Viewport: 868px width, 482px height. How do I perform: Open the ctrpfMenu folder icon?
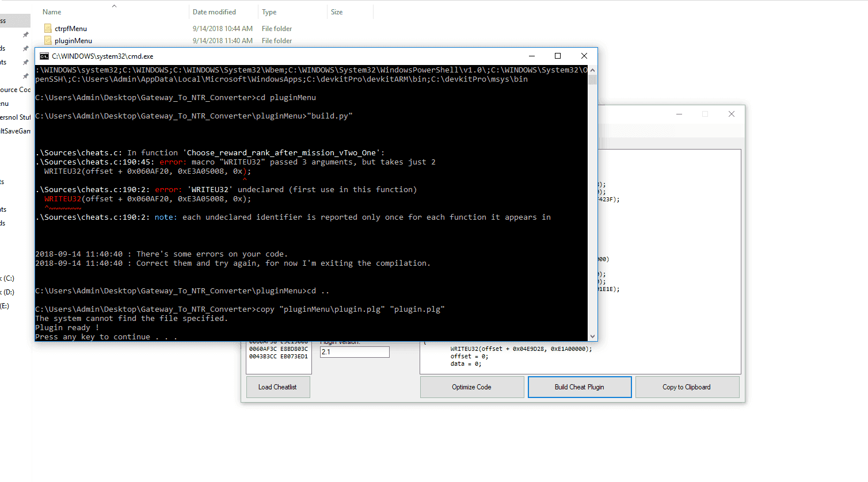pos(48,28)
